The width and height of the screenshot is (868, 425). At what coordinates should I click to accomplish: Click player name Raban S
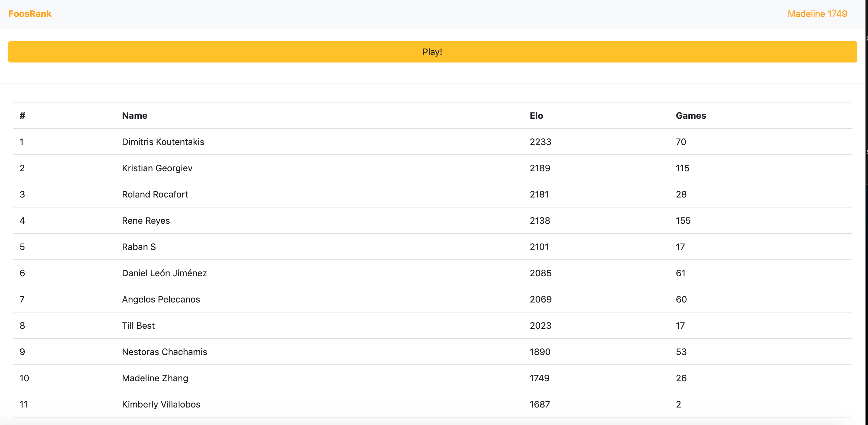tap(139, 247)
